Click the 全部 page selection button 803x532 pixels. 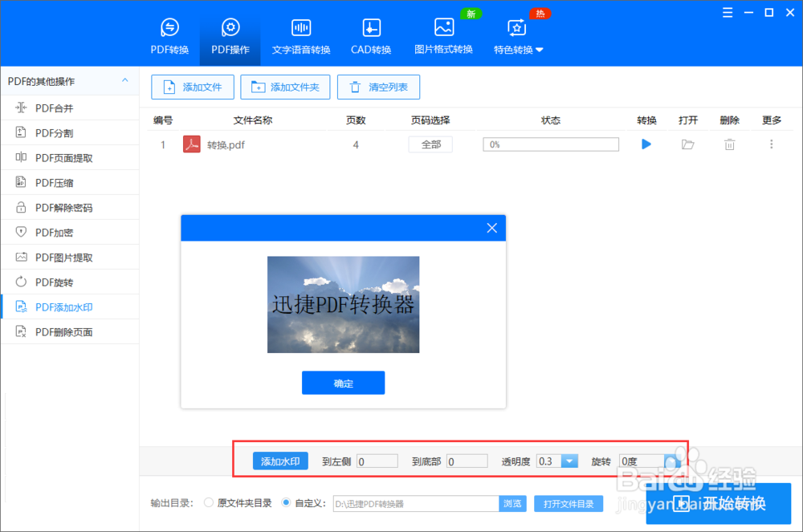coord(430,144)
